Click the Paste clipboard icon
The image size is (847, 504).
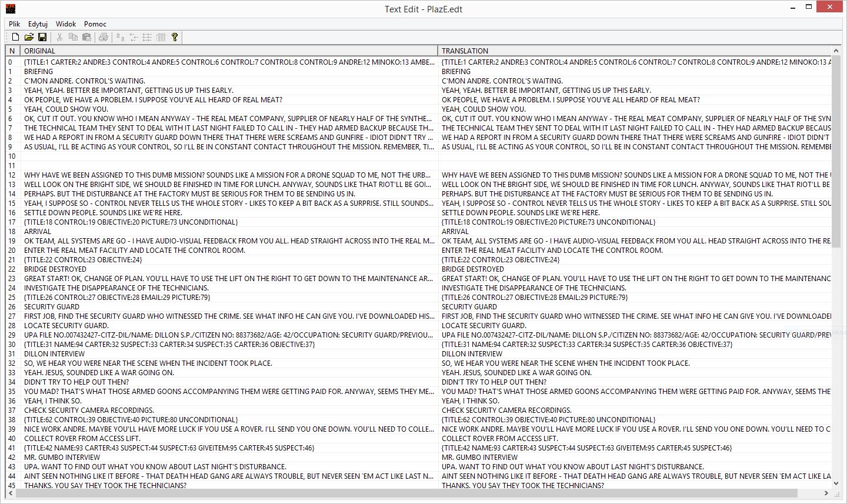pyautogui.click(x=86, y=37)
